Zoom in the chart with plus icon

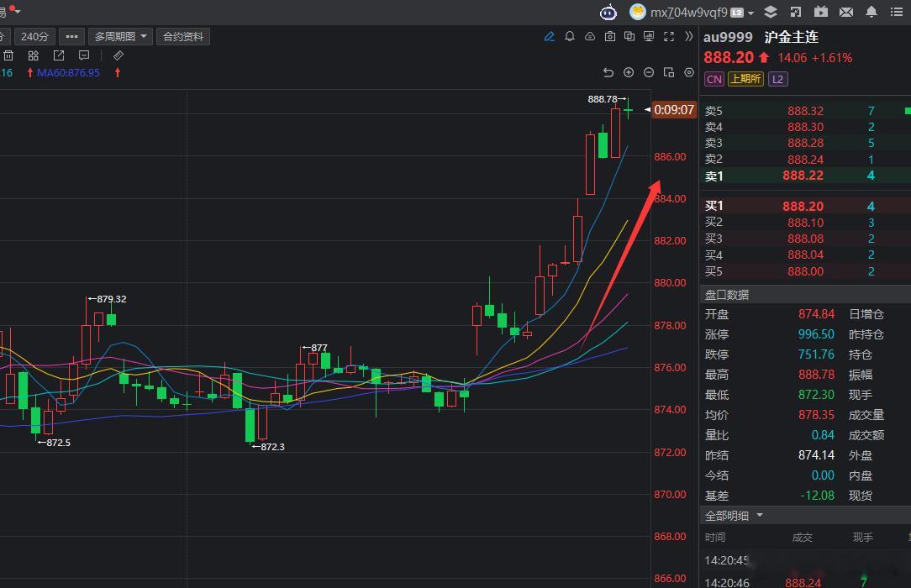tap(629, 72)
